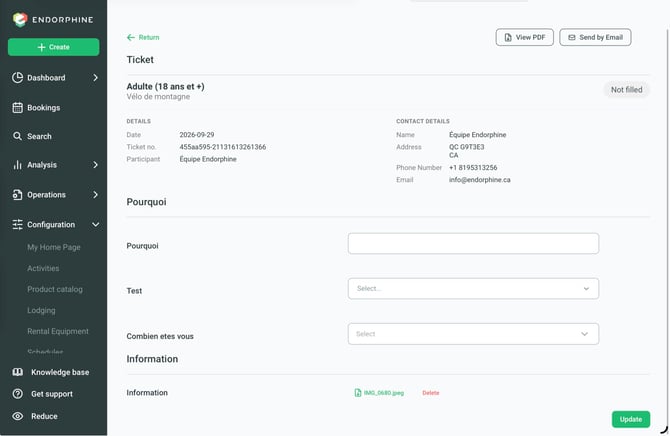Click the envelope icon in Send by Email
Viewport: 670px width, 436px height.
pyautogui.click(x=572, y=38)
